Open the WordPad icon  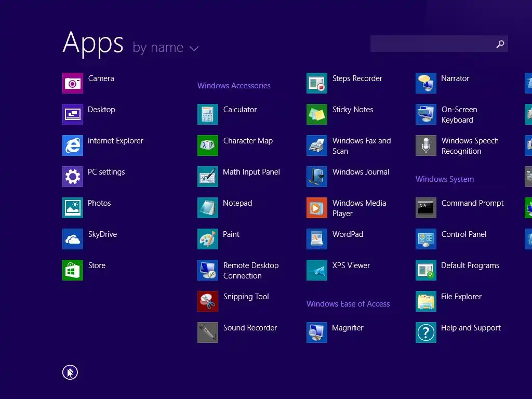tap(317, 239)
